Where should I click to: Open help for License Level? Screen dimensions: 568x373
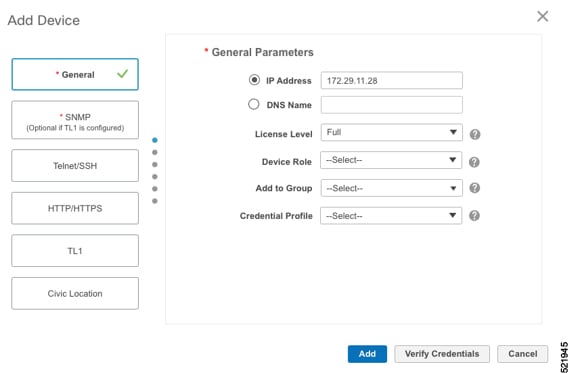(x=475, y=134)
